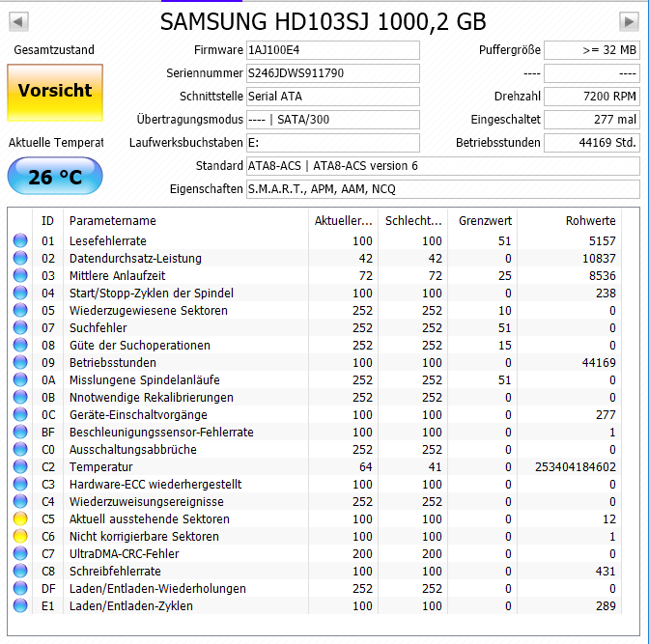Image resolution: width=649 pixels, height=644 pixels.
Task: Click the Eigenschaften field with S.M.A.R.T.
Action: pyautogui.click(x=443, y=189)
